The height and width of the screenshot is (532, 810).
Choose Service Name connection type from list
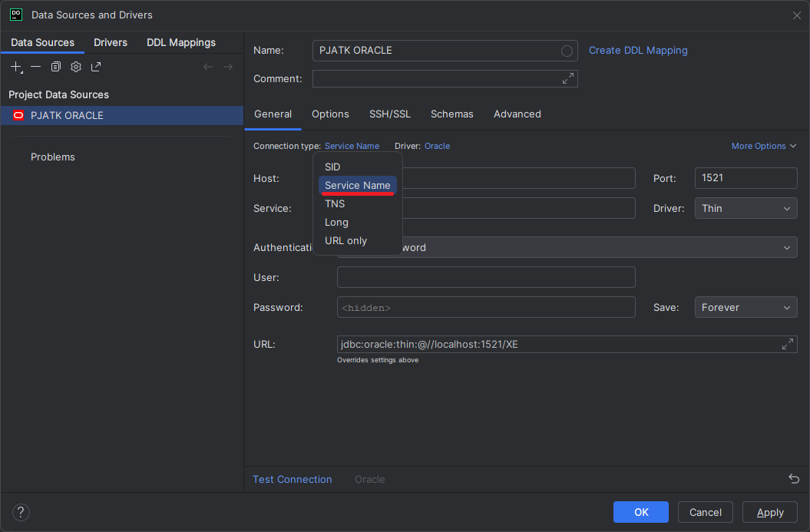(358, 186)
